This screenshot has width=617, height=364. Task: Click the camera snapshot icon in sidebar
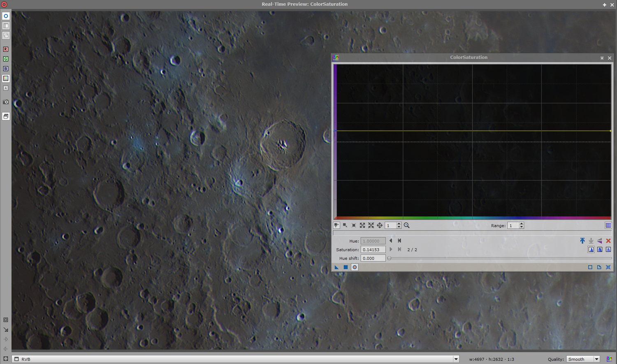pyautogui.click(x=6, y=102)
